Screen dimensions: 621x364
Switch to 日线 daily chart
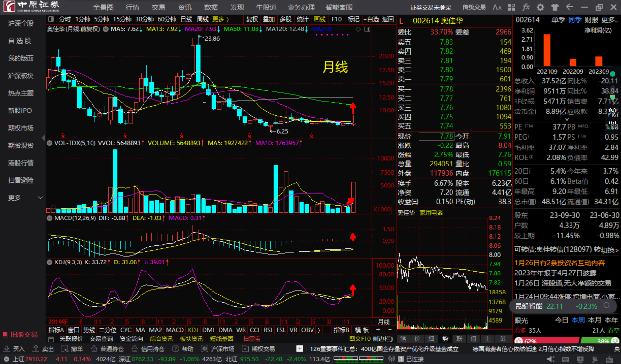186,19
